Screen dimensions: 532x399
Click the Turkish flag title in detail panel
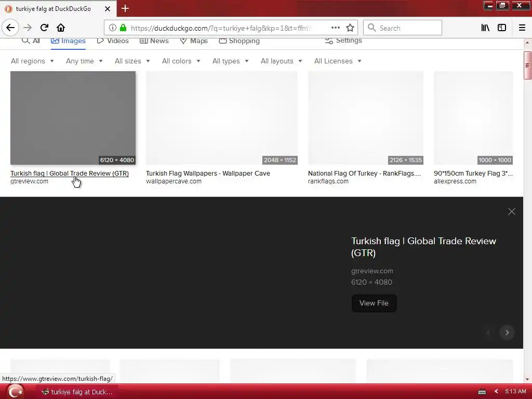(423, 247)
